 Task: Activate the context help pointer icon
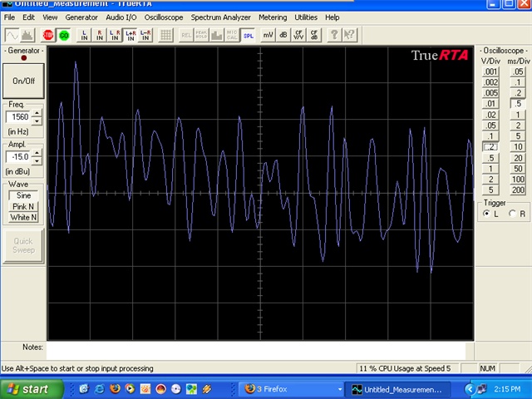(349, 35)
